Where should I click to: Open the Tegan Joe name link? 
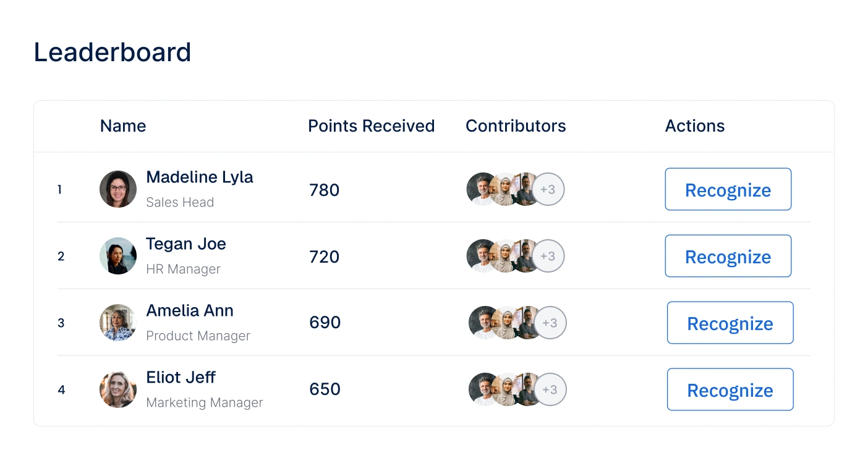[186, 244]
